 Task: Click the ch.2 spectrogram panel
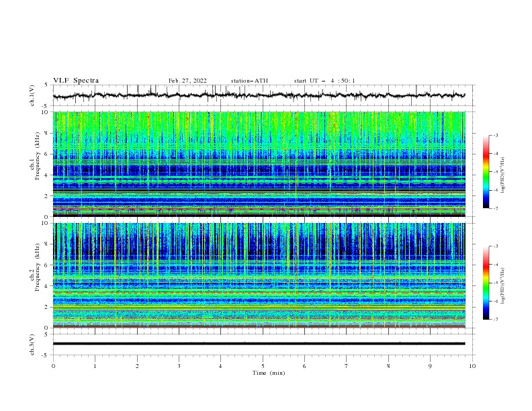pos(259,275)
